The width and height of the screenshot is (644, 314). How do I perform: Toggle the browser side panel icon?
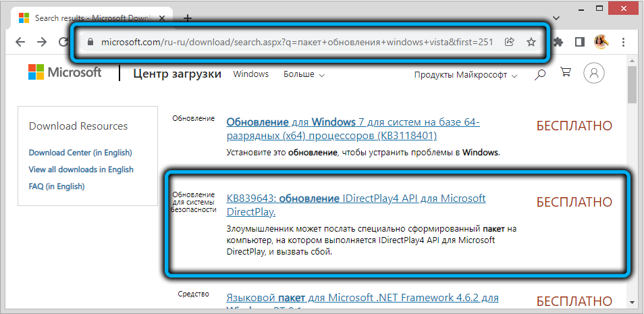(580, 42)
